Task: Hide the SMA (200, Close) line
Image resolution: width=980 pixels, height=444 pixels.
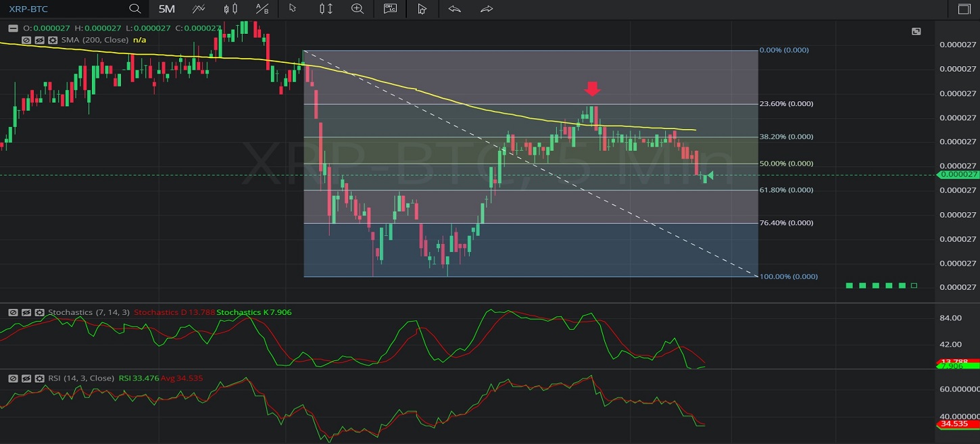Action: [x=40, y=41]
